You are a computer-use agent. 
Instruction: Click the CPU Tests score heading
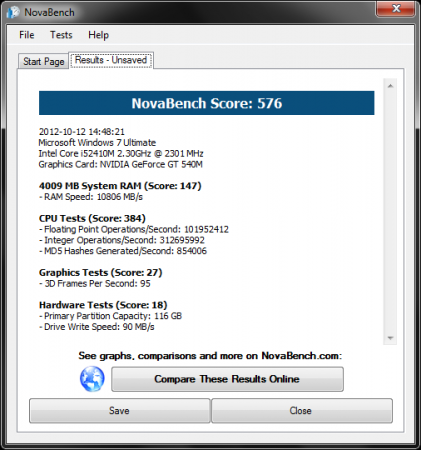tap(92, 218)
